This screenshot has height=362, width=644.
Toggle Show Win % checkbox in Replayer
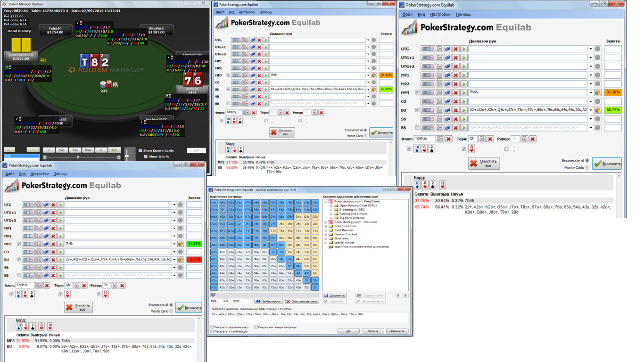coord(146,156)
